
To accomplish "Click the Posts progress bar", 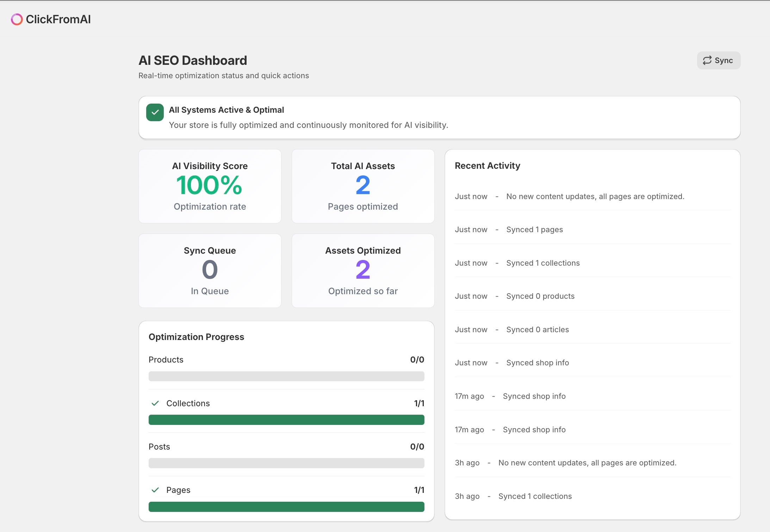I will 286,463.
